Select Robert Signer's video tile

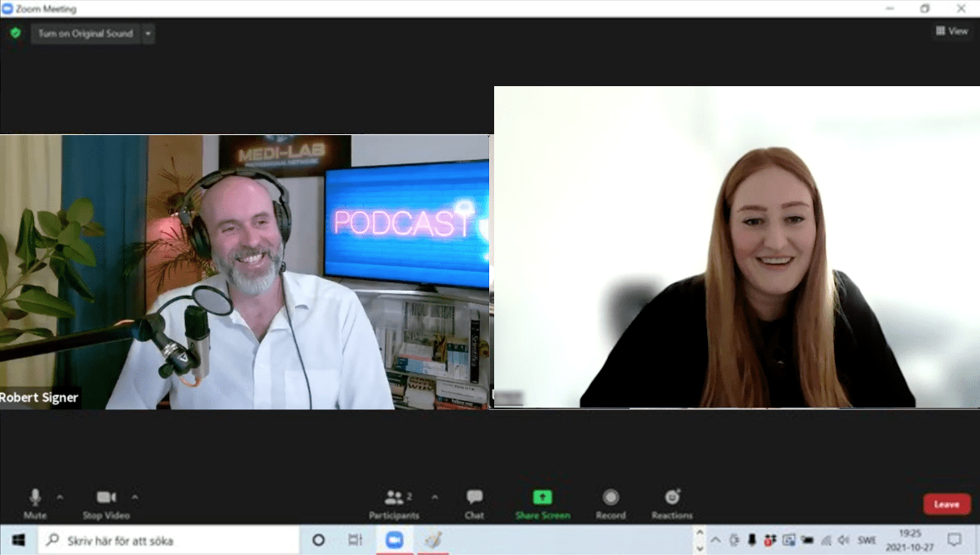[x=245, y=272]
